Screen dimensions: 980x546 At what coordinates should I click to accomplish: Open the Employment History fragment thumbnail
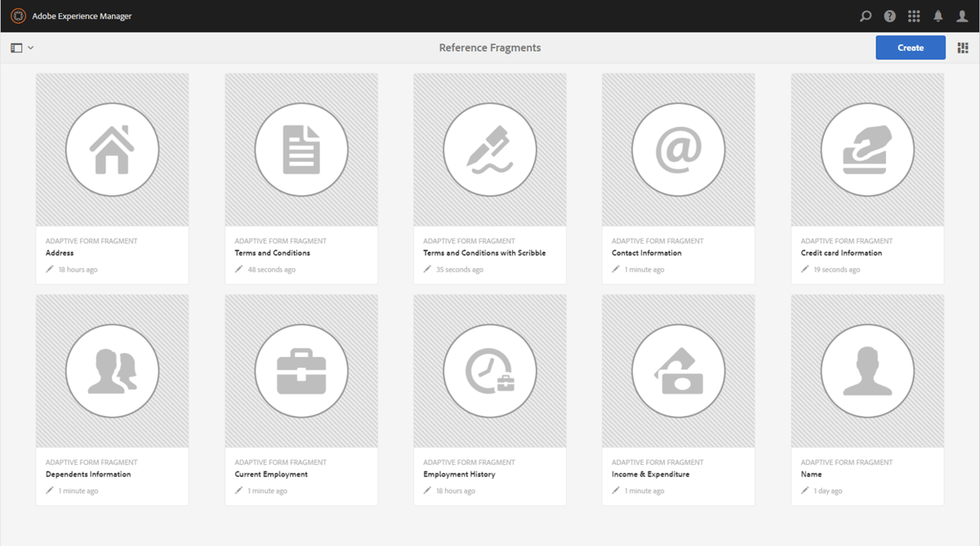click(x=489, y=370)
